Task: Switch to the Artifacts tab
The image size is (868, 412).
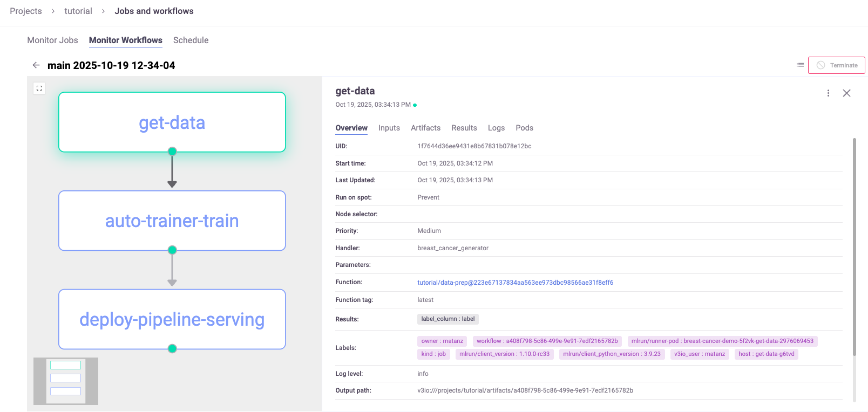Action: tap(425, 128)
